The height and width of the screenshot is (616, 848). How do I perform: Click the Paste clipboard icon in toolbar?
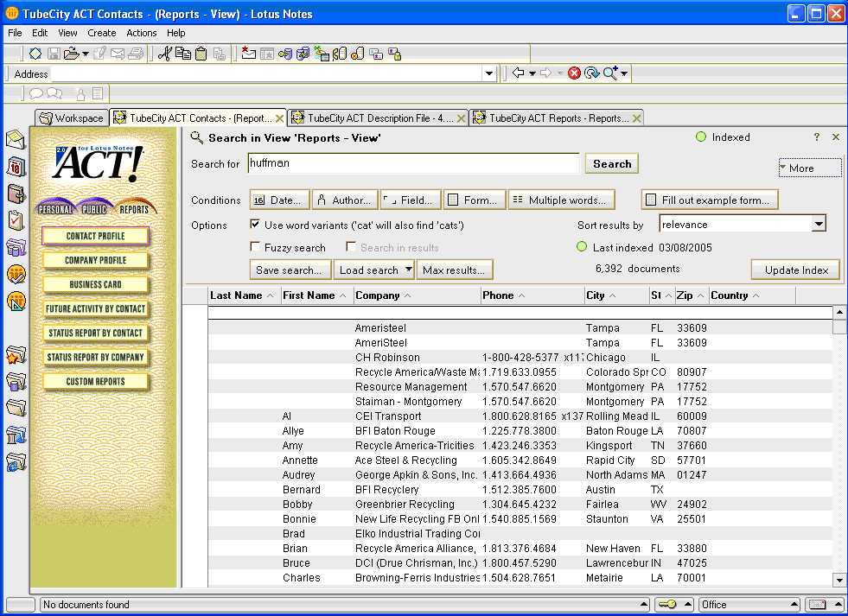tap(201, 54)
